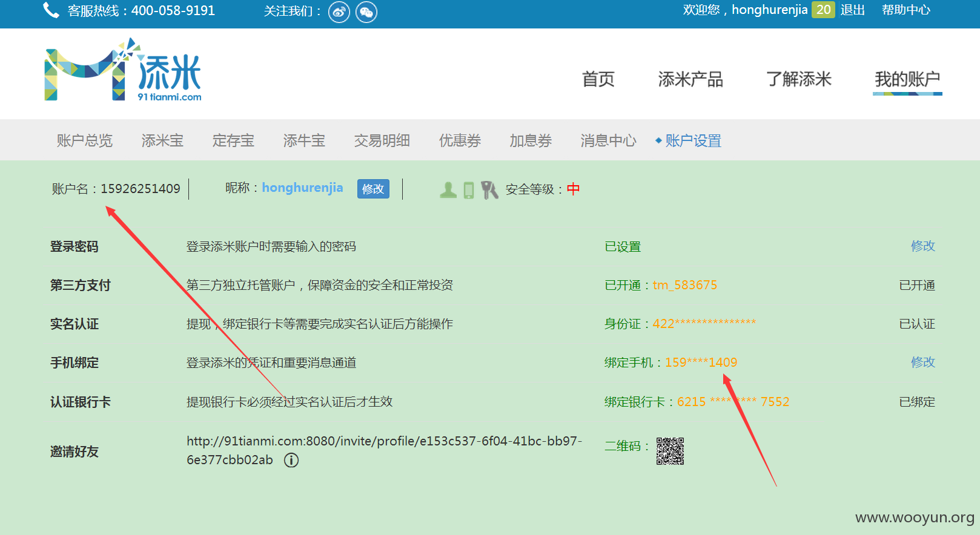Screen dimensions: 980x535
Task: Click 登录密码 row label
Action: point(74,246)
